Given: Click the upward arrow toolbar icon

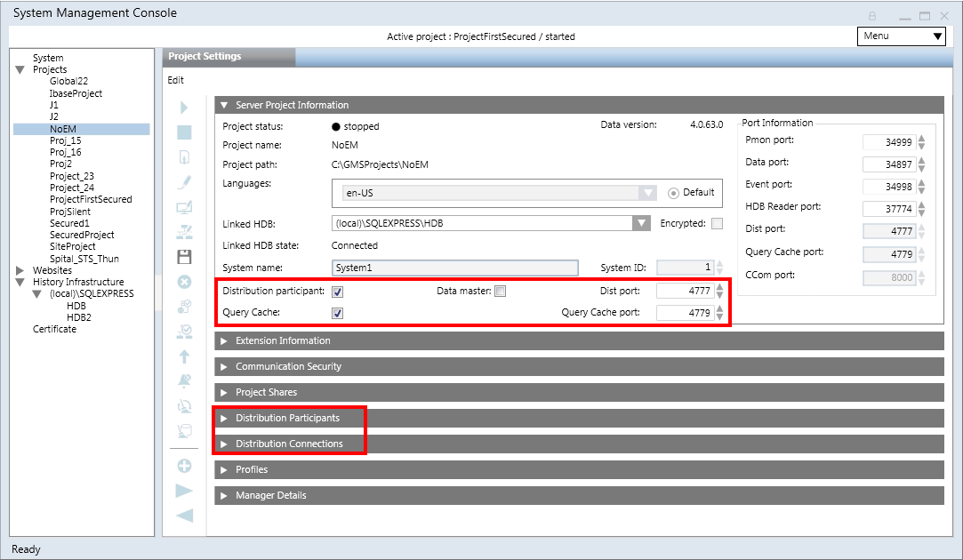Looking at the screenshot, I should tap(185, 356).
